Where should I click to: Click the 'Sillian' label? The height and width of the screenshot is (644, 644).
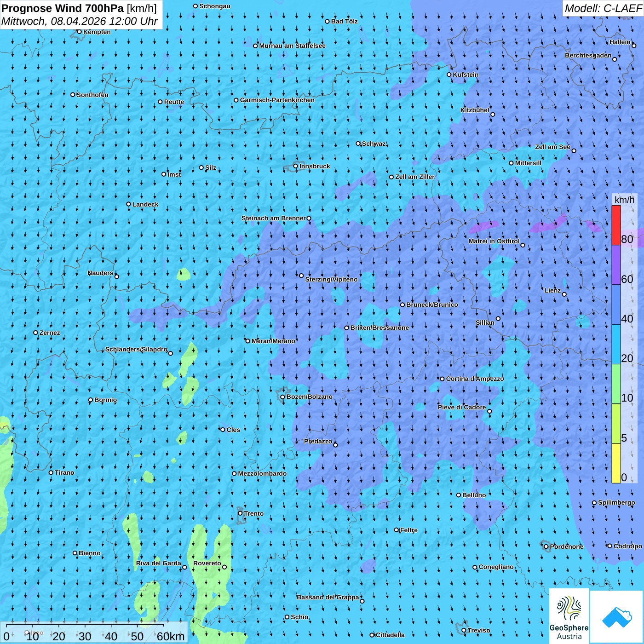pos(485,322)
